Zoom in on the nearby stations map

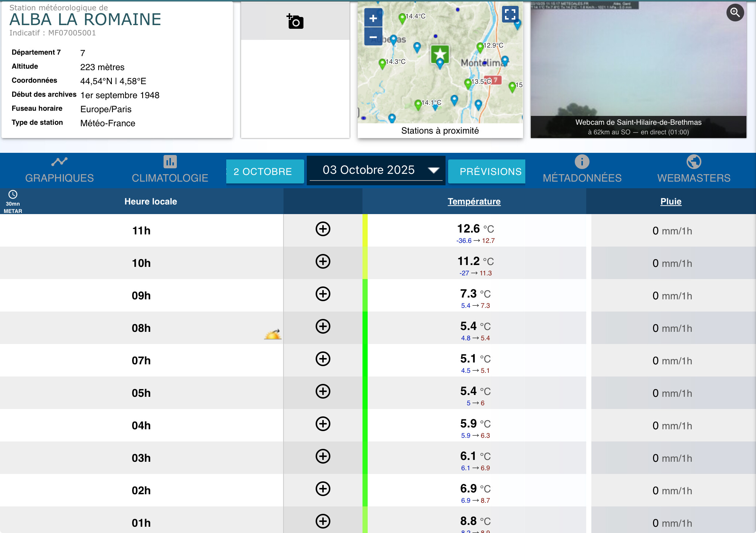[373, 18]
